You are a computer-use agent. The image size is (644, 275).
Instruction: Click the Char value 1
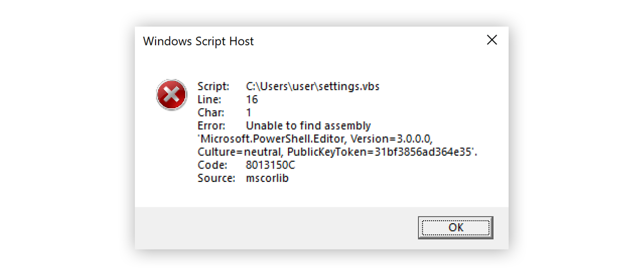[x=249, y=112]
